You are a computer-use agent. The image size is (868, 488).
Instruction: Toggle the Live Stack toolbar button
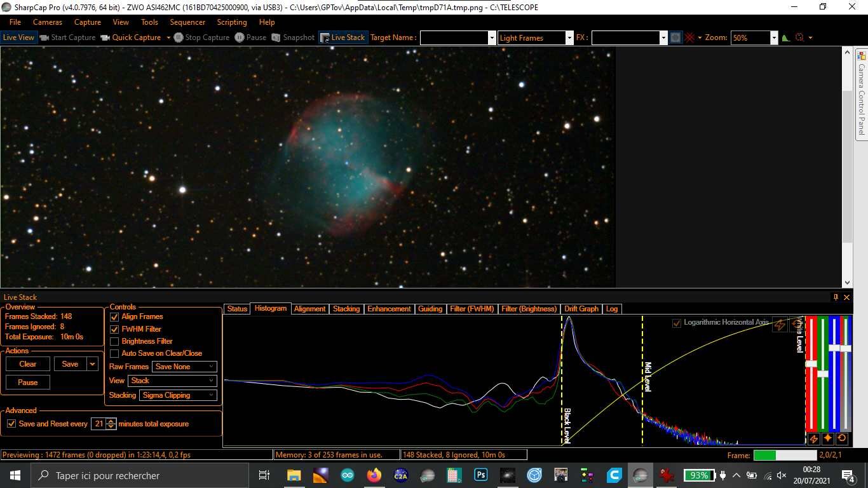tap(343, 37)
